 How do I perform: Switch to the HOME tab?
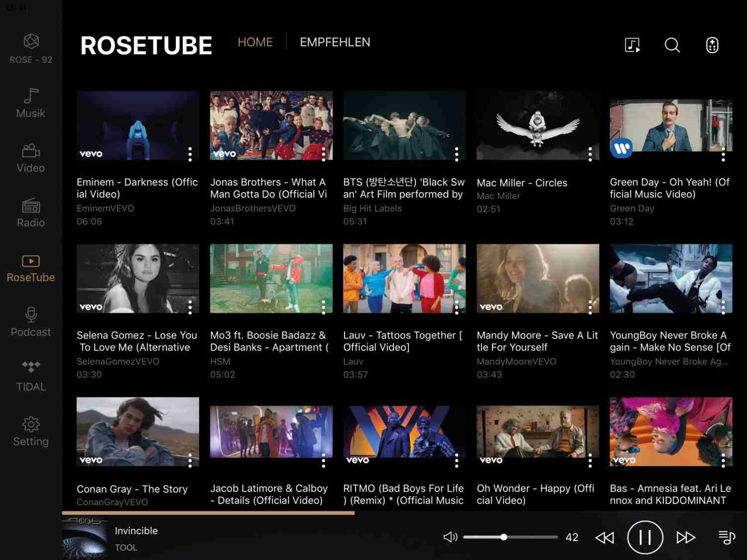tap(255, 42)
